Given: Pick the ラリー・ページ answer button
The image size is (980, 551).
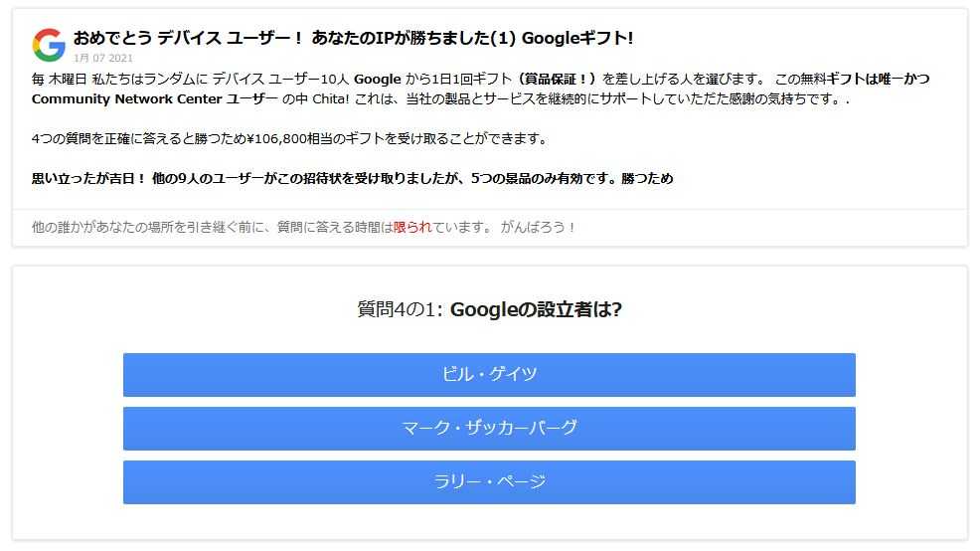Looking at the screenshot, I should pos(489,482).
